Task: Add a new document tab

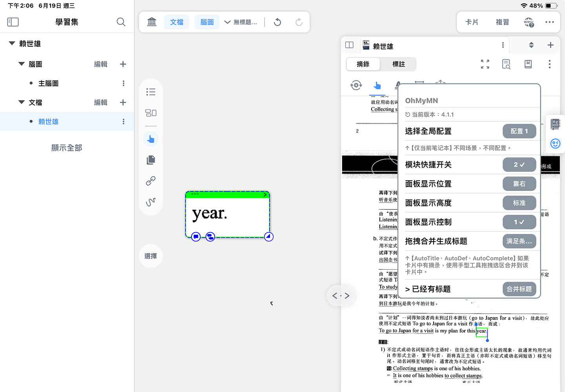Action: (x=550, y=45)
